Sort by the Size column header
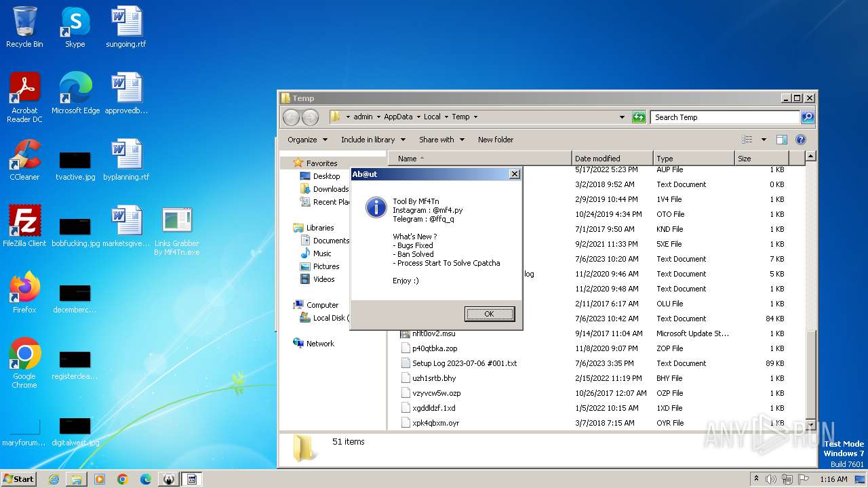The height and width of the screenshot is (488, 868). pos(762,159)
